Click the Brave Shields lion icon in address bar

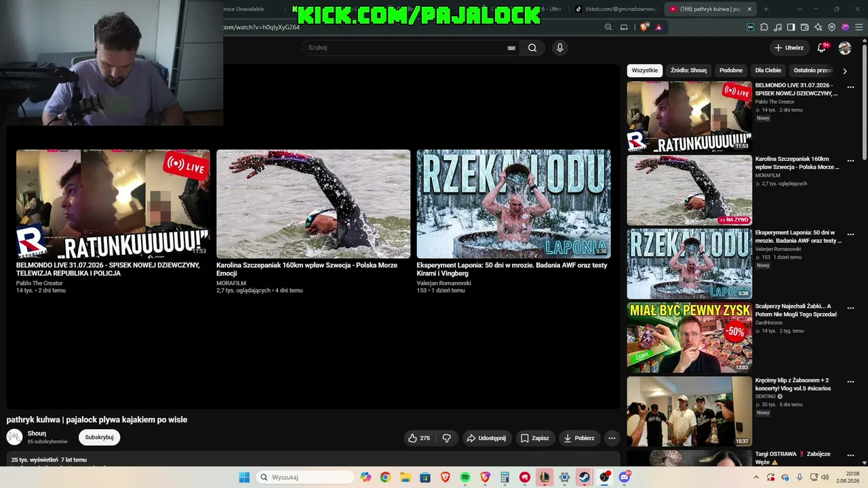(x=644, y=27)
